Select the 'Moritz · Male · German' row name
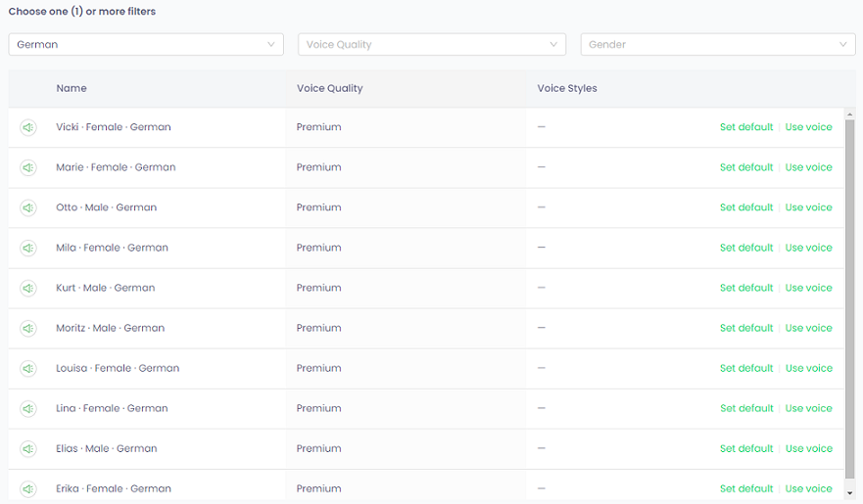This screenshot has width=863, height=504. pyautogui.click(x=110, y=328)
